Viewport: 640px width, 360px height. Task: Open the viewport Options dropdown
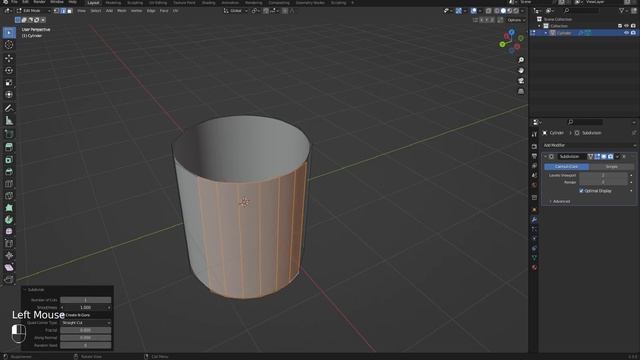pos(516,20)
